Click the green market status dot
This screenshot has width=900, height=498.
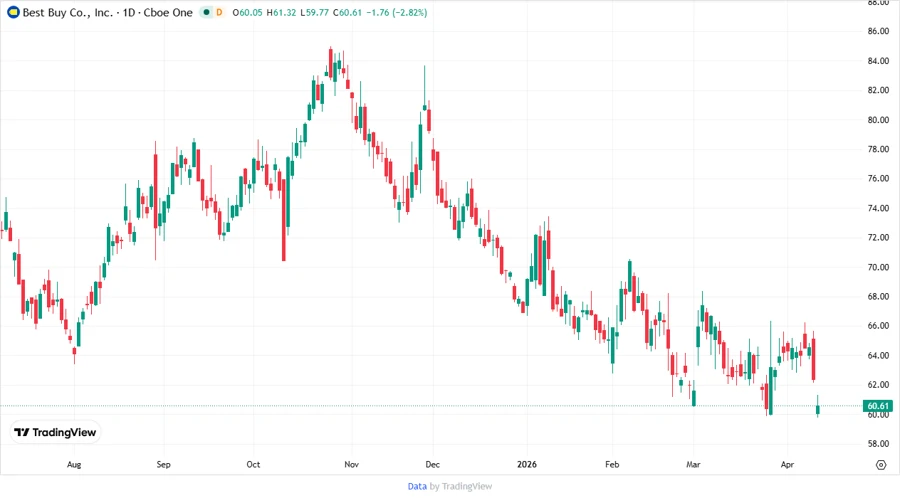coord(206,12)
